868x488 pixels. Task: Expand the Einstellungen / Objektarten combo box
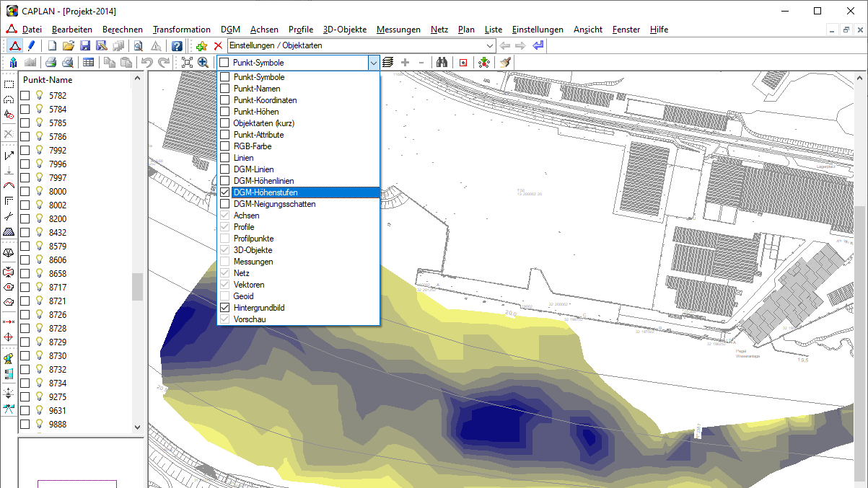point(490,45)
